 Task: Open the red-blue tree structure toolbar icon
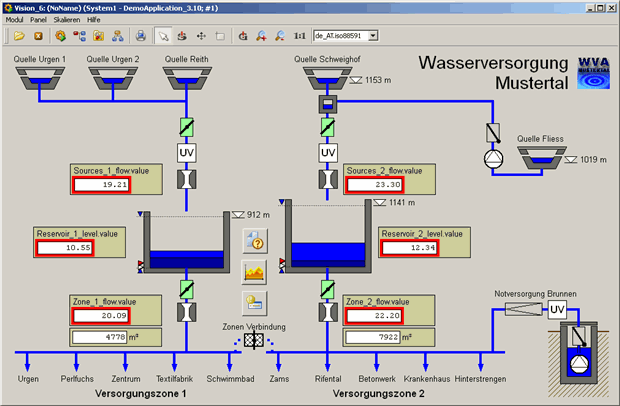point(79,36)
